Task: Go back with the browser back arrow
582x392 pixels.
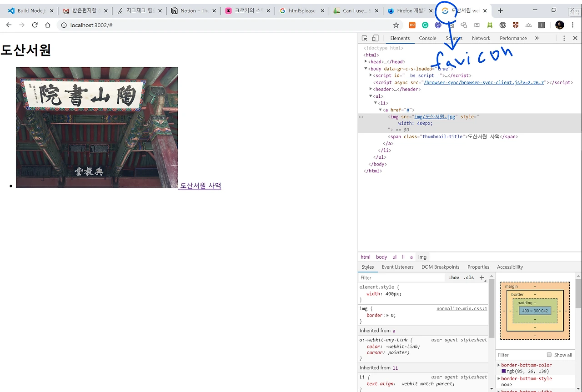Action: (9, 25)
